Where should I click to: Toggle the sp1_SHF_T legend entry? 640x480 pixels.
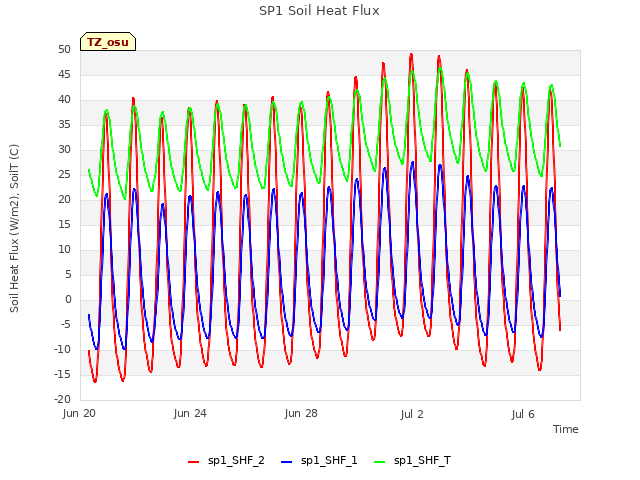pyautogui.click(x=412, y=461)
